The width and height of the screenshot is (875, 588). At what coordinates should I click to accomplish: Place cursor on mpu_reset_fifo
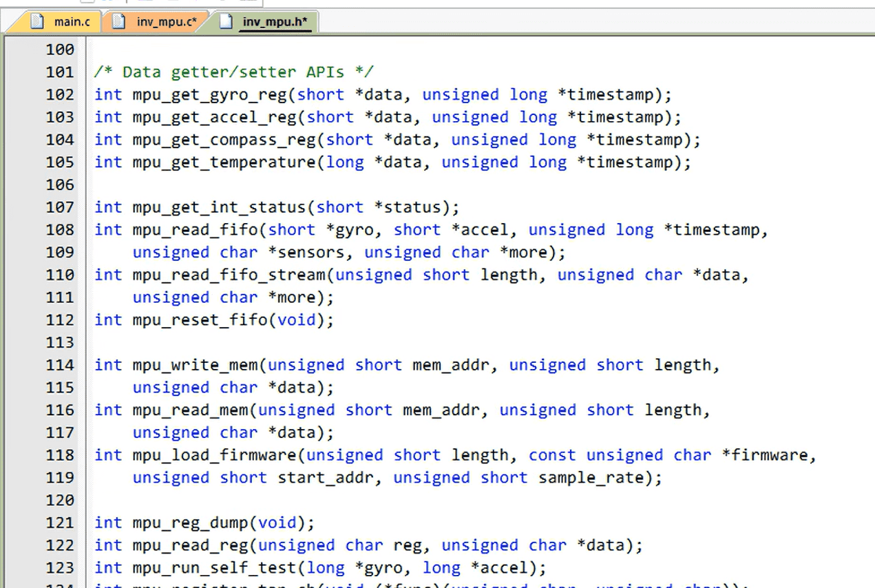(200, 320)
